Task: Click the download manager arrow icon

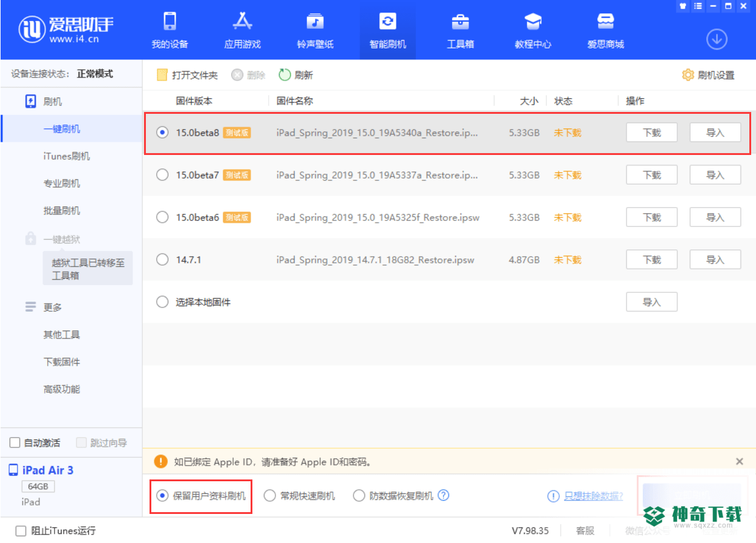Action: 717,39
